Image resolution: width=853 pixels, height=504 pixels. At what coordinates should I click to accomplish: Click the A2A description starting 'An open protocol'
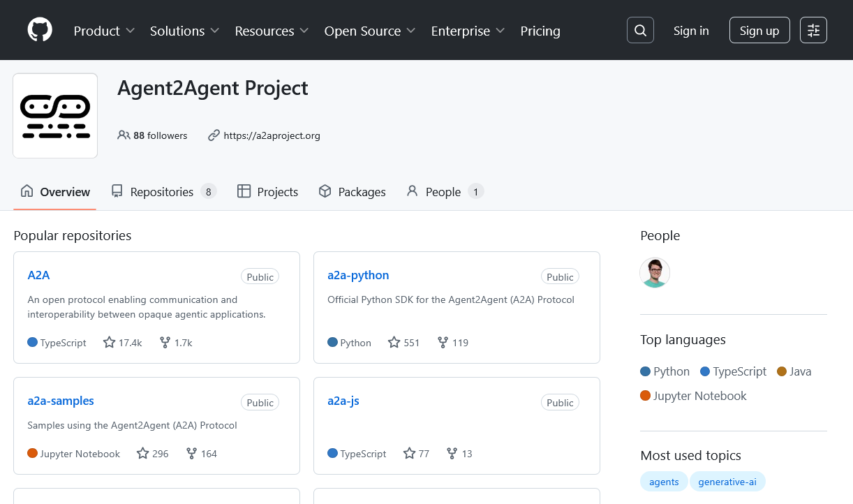click(x=147, y=307)
